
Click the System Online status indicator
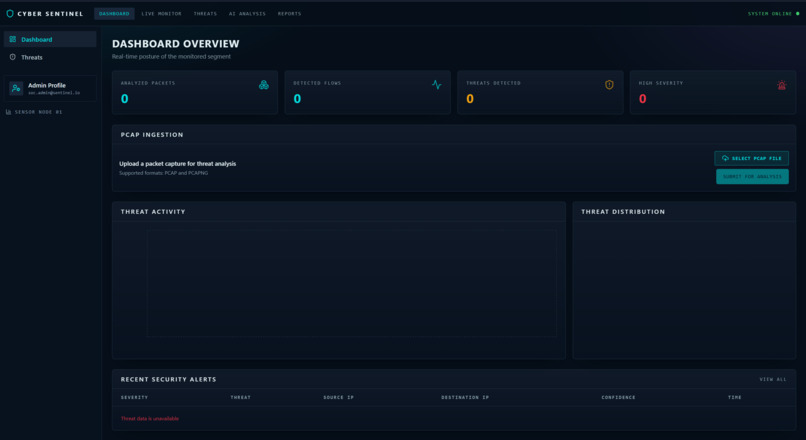(x=774, y=14)
